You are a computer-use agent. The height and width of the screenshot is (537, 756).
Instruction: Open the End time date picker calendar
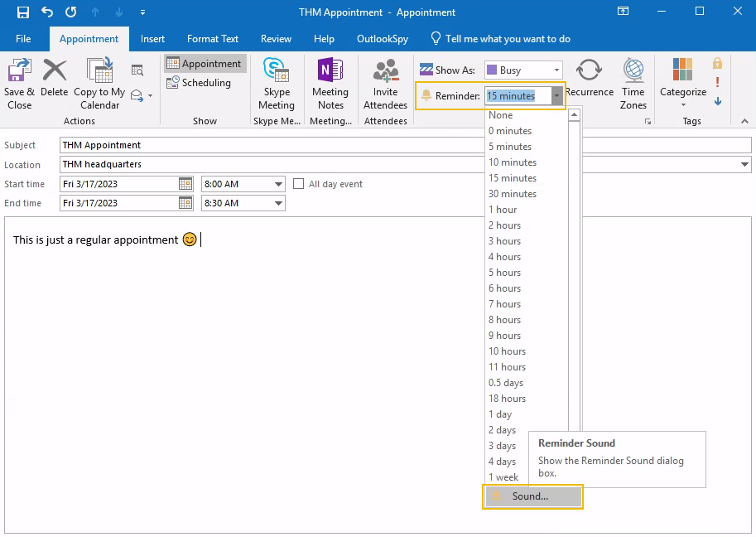click(x=185, y=203)
